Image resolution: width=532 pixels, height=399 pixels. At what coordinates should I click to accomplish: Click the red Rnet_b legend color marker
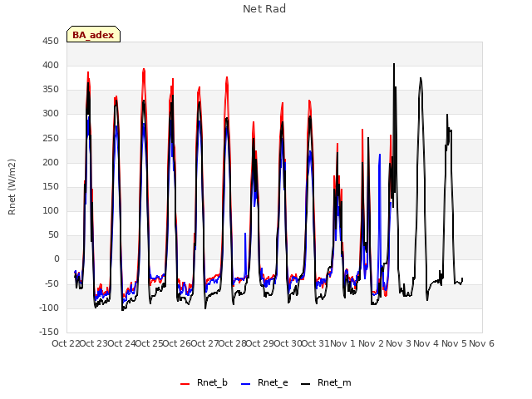pyautogui.click(x=185, y=384)
